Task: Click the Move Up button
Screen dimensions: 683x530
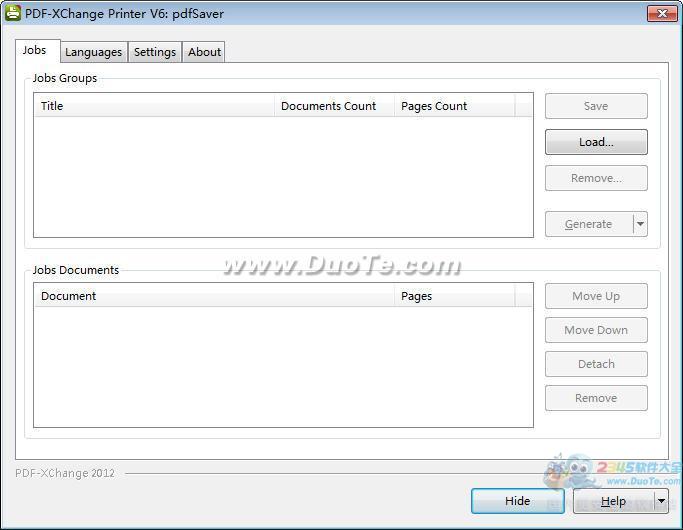Action: click(596, 296)
